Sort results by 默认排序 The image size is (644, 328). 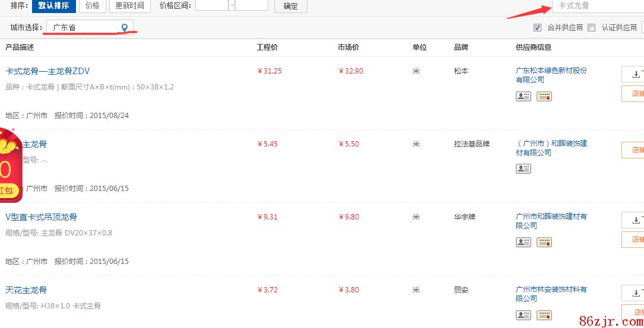53,6
